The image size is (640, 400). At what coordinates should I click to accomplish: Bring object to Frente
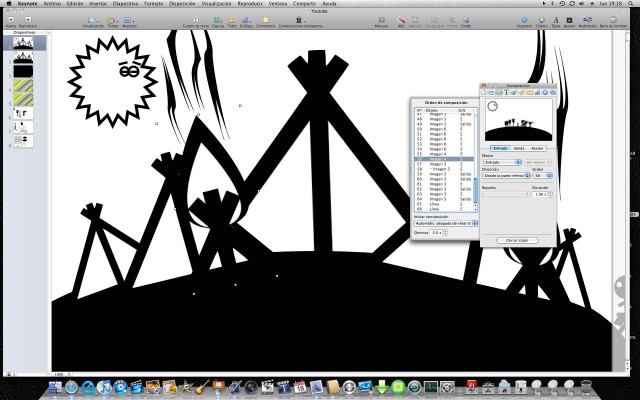click(452, 22)
